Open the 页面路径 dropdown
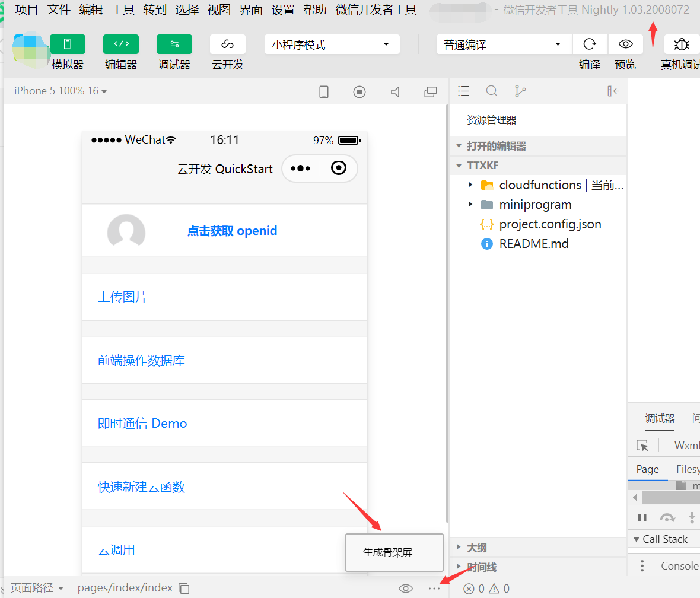 pyautogui.click(x=37, y=588)
